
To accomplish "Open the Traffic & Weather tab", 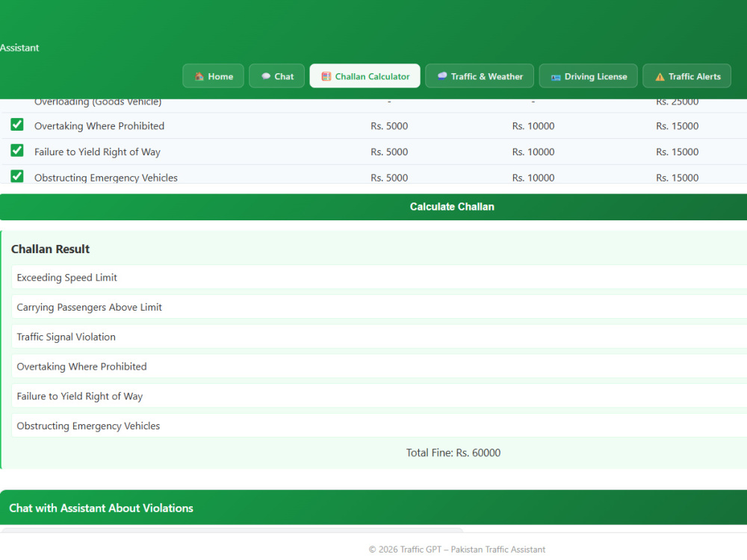I will tap(480, 76).
